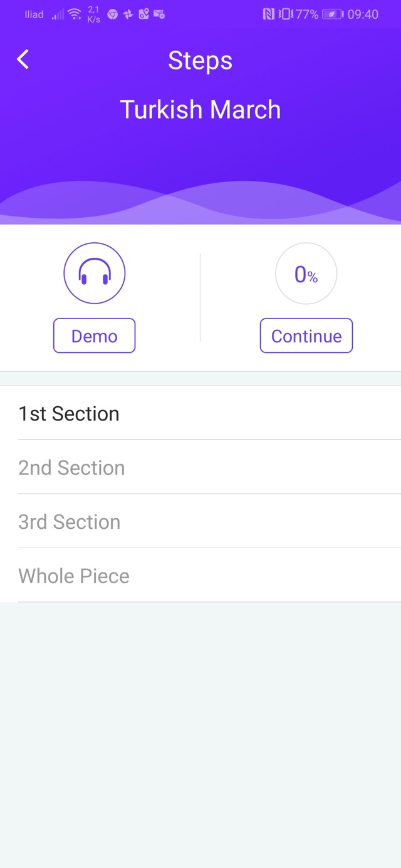This screenshot has width=401, height=868.
Task: Tap the back arrow icon
Action: (23, 59)
